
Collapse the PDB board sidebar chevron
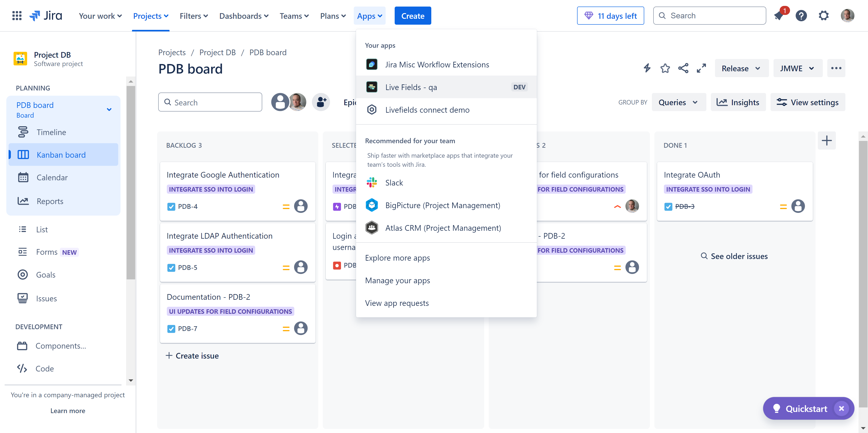pos(109,109)
